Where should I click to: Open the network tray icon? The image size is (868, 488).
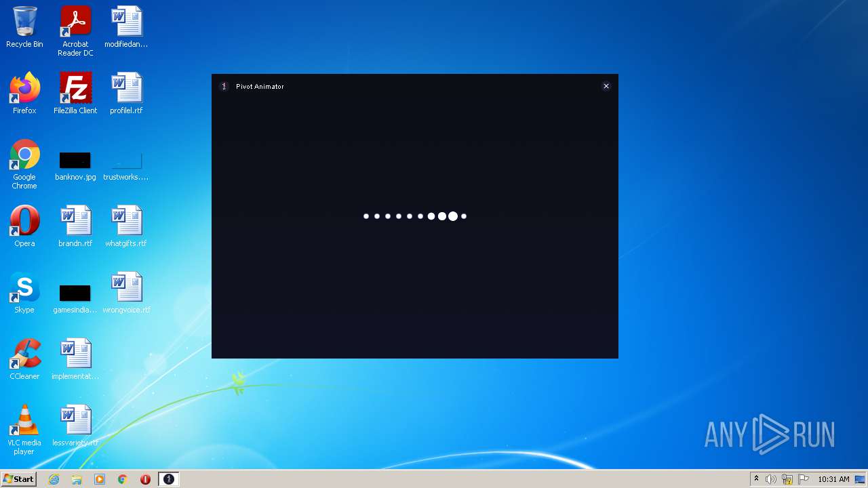[x=787, y=479]
